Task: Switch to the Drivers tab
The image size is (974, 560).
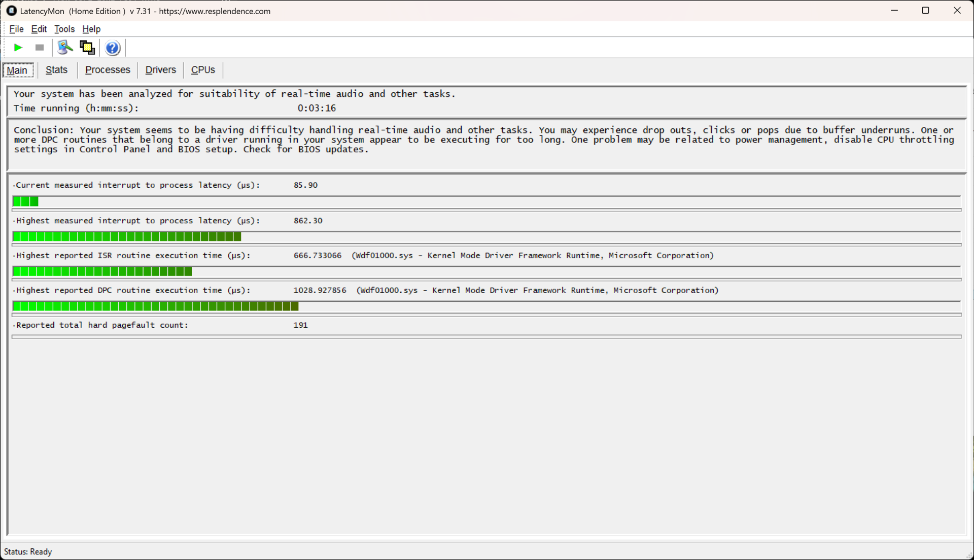Action: (160, 70)
